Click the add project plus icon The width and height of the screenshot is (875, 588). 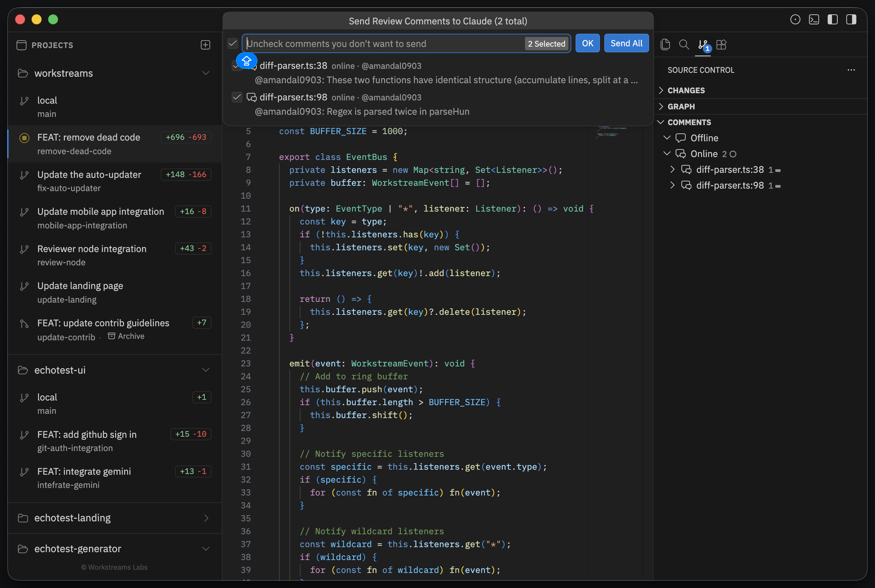[205, 45]
